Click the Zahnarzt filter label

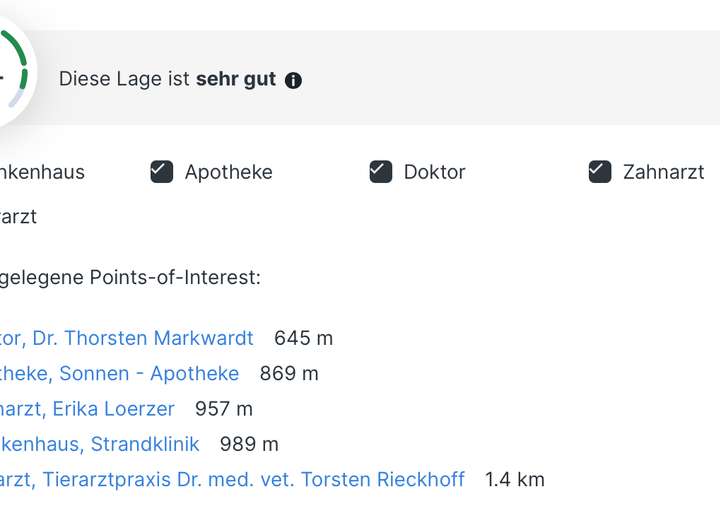tap(663, 172)
